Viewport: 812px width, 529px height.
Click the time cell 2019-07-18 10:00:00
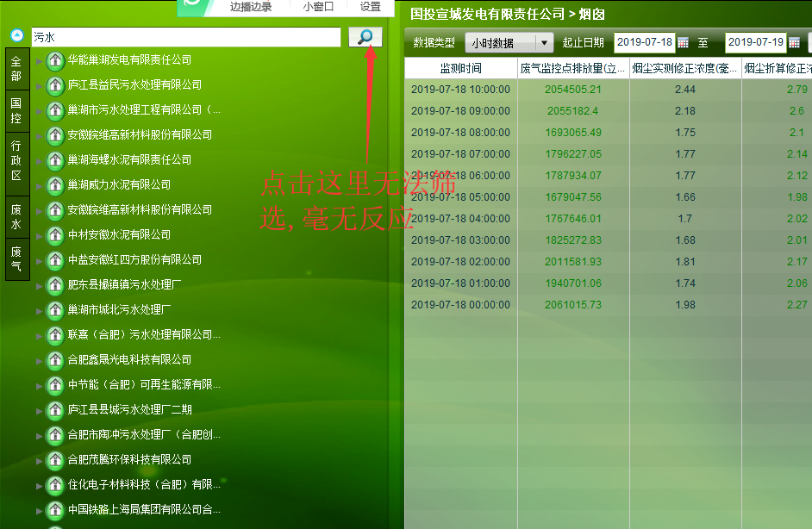pos(461,90)
